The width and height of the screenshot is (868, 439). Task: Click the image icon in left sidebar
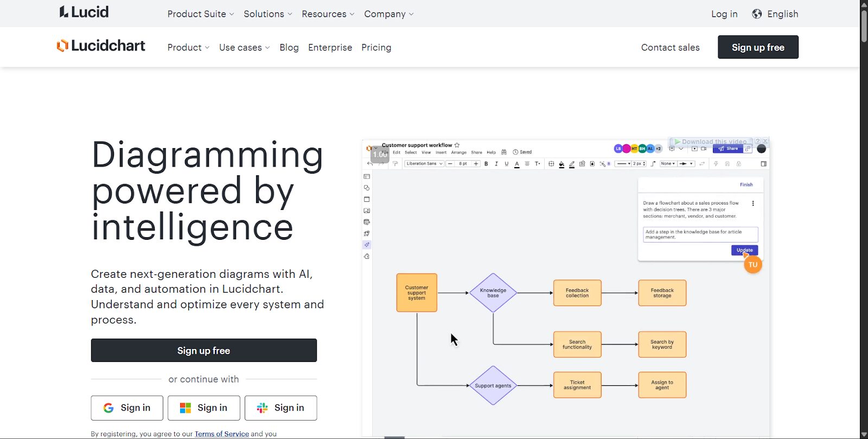(x=367, y=211)
